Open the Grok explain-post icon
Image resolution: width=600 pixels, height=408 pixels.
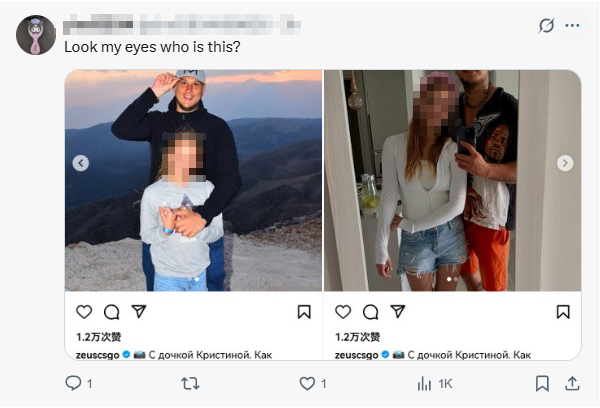click(x=546, y=26)
